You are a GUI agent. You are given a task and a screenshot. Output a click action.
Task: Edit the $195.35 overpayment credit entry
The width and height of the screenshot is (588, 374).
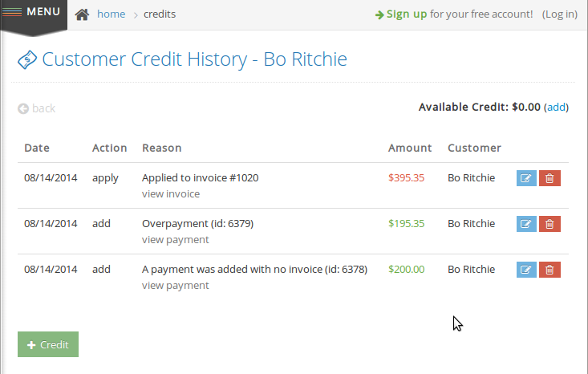pos(526,224)
